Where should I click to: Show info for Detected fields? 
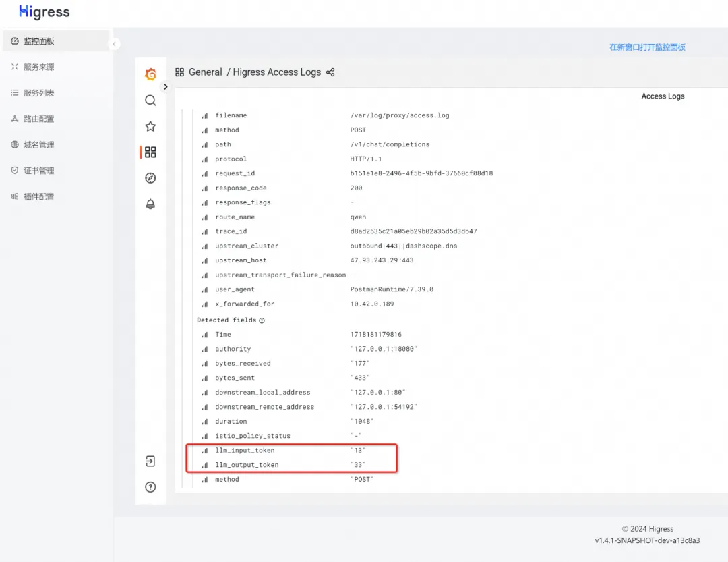click(262, 320)
